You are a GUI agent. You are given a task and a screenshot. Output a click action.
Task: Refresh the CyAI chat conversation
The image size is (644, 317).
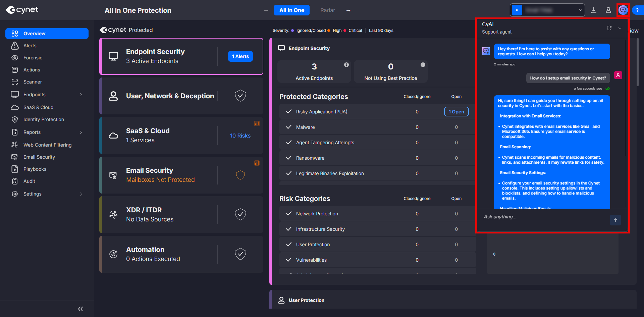click(x=609, y=28)
